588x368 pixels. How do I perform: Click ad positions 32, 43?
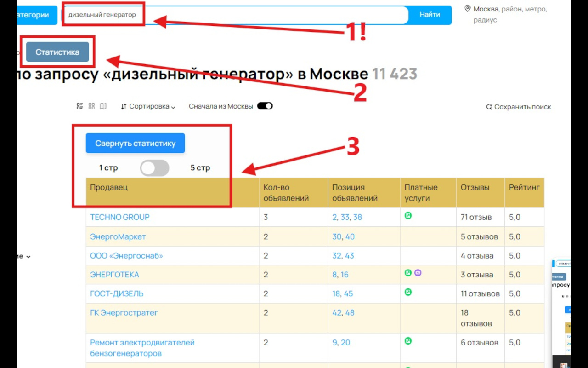343,256
